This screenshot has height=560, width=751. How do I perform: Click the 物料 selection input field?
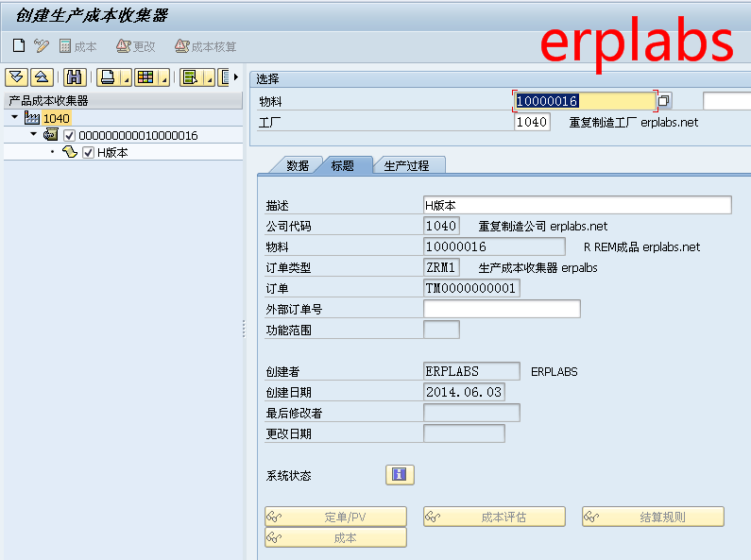(585, 101)
